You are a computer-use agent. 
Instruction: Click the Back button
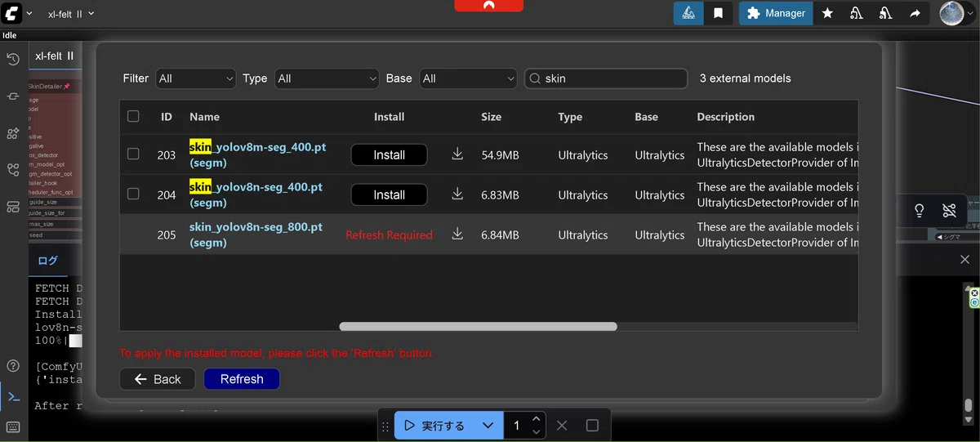(157, 379)
